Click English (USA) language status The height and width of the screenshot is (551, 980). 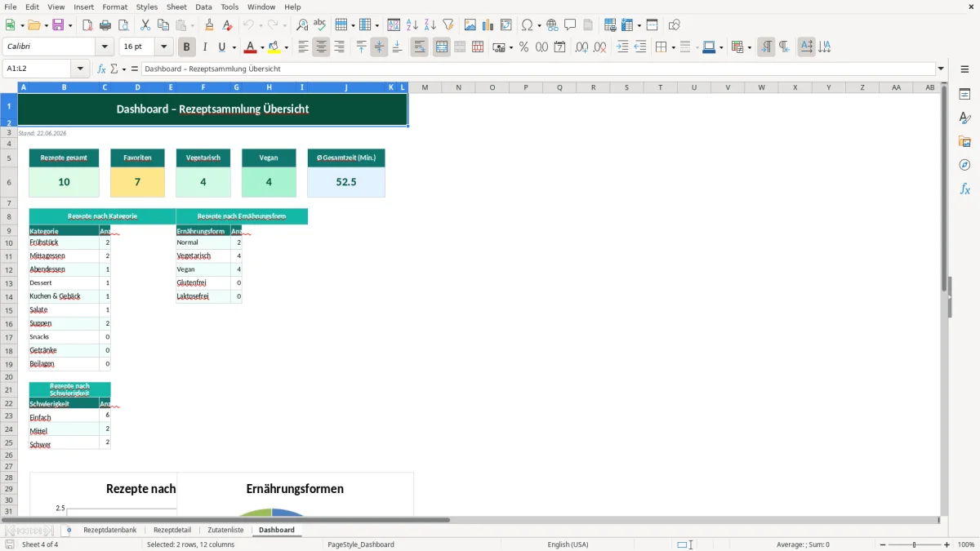pyautogui.click(x=568, y=544)
